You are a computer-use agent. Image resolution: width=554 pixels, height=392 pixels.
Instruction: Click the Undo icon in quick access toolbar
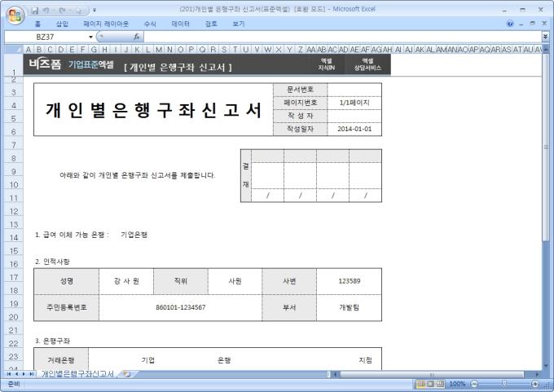coord(46,11)
